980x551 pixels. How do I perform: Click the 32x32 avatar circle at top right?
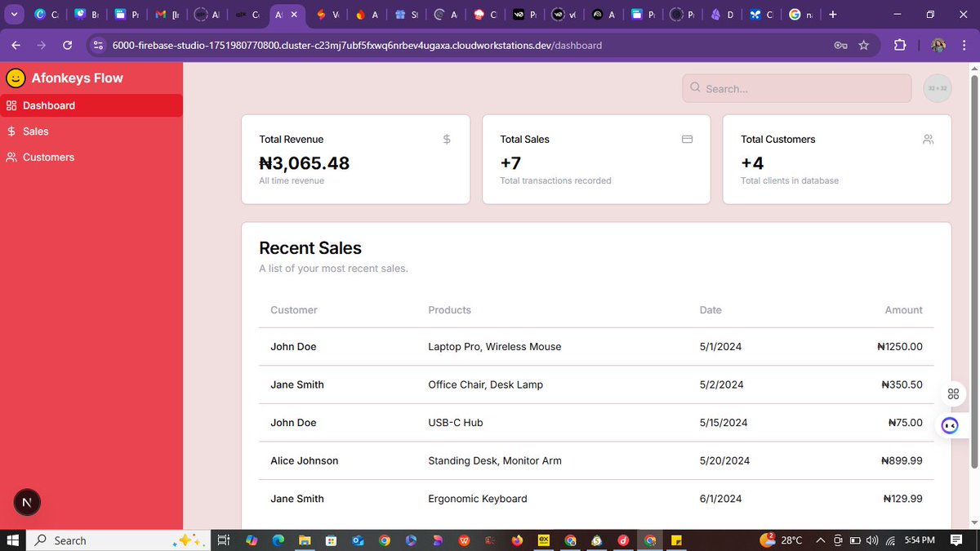937,87
